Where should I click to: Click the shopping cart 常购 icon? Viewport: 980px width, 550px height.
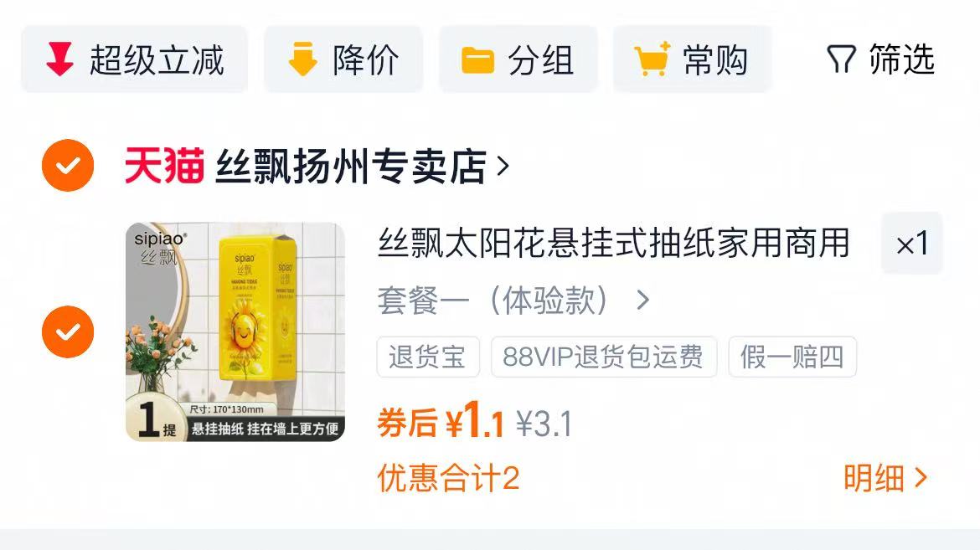[x=652, y=59]
